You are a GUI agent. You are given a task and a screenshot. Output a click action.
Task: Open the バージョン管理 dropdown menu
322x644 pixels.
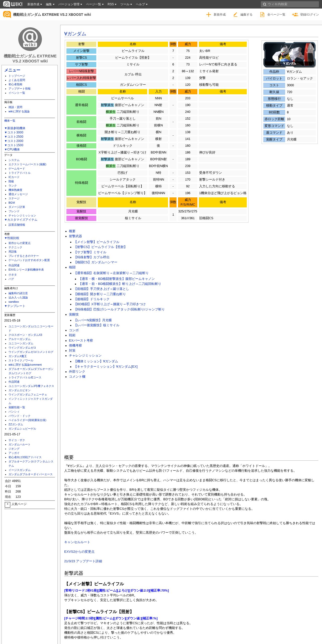pyautogui.click(x=70, y=4)
